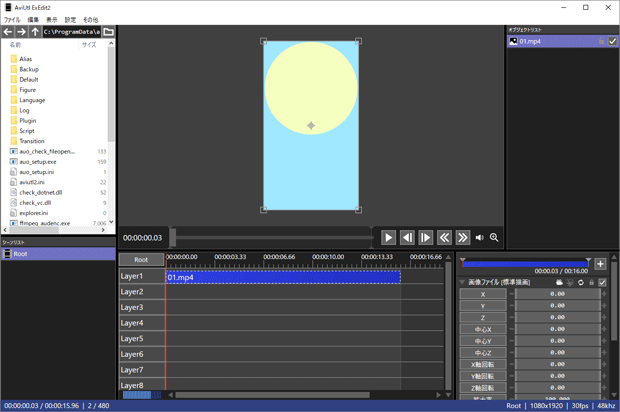Toggle the 画像ファイル effect checkbox

tap(602, 282)
